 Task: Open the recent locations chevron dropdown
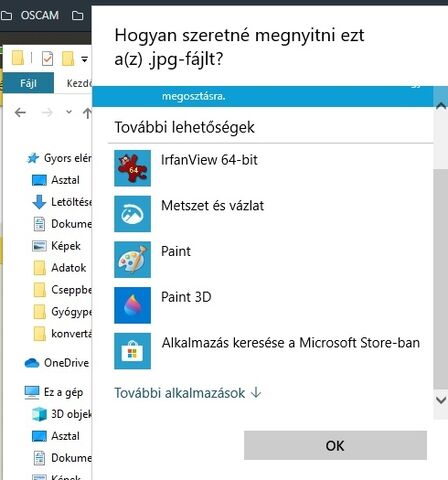[69, 112]
